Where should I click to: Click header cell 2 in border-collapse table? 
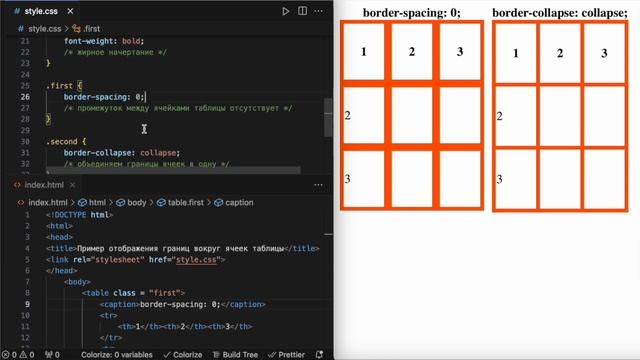[560, 53]
